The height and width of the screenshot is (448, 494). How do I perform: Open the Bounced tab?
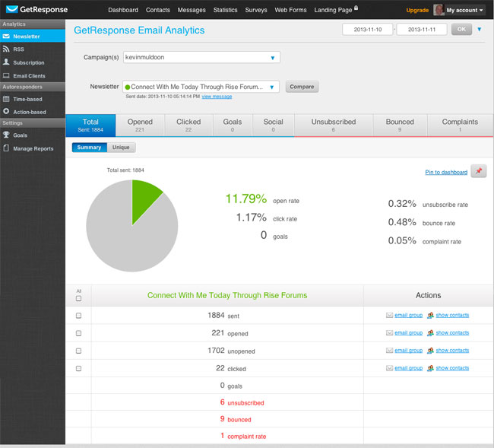pos(400,126)
